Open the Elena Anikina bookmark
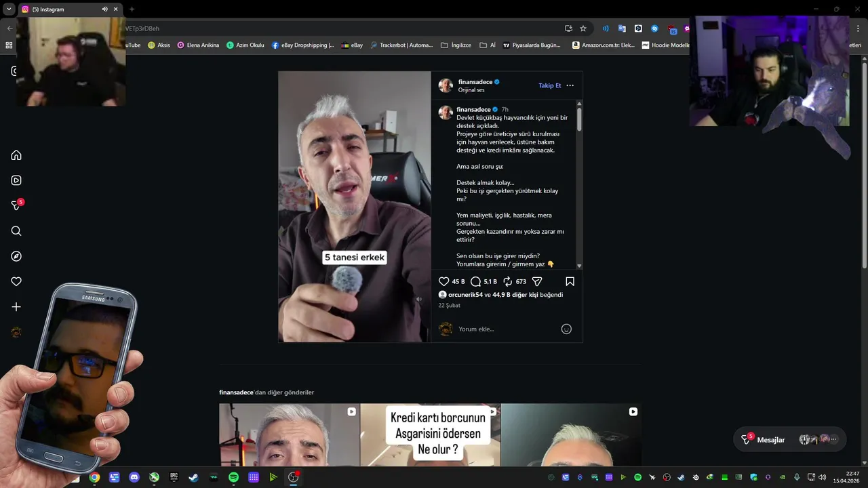This screenshot has width=868, height=488. tap(198, 45)
